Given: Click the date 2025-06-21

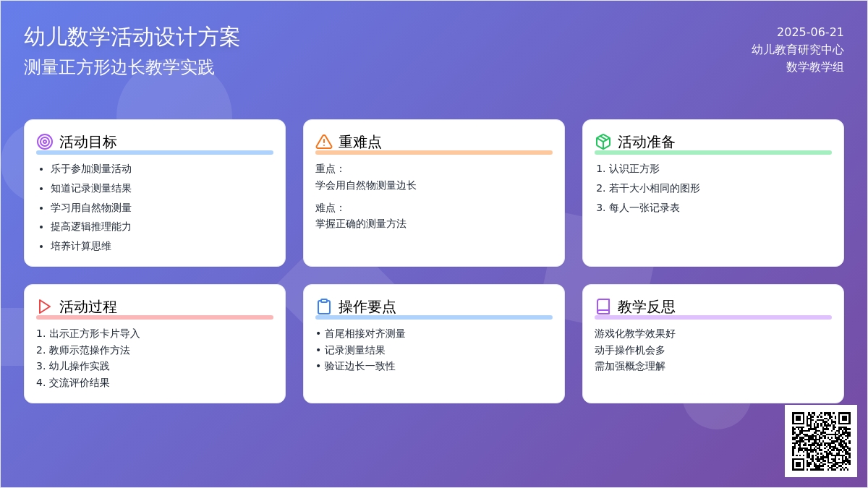Looking at the screenshot, I should pyautogui.click(x=810, y=32).
